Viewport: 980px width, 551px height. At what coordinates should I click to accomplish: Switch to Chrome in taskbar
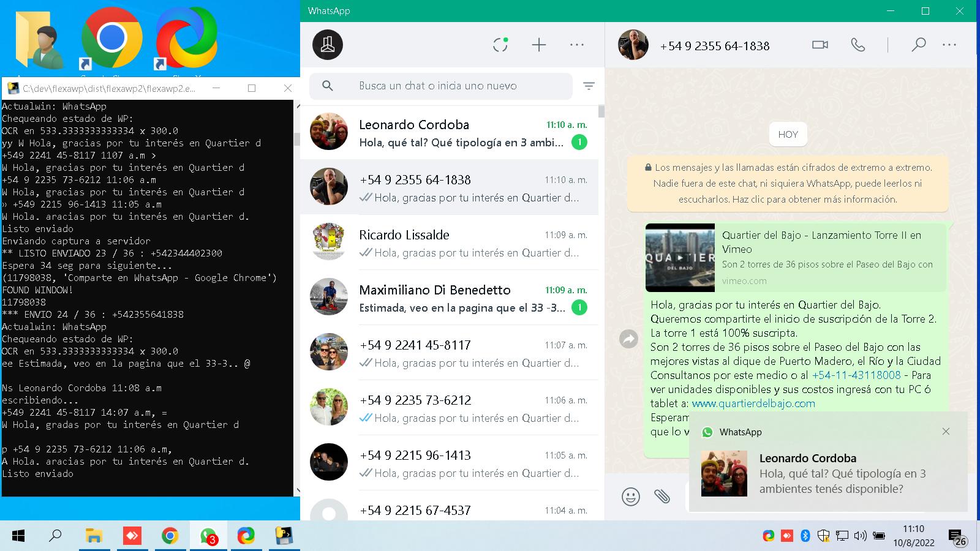pos(170,536)
